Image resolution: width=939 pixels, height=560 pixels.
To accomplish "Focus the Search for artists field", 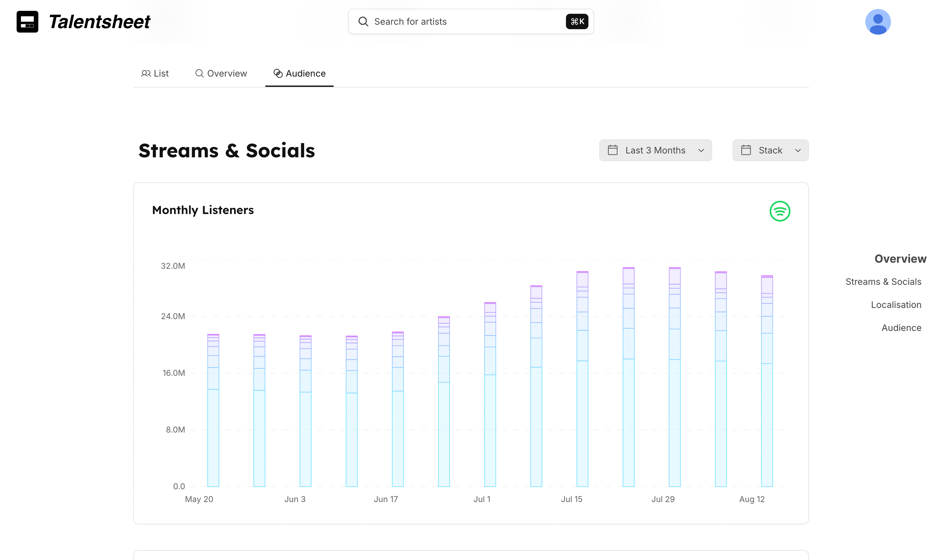I will click(x=471, y=21).
